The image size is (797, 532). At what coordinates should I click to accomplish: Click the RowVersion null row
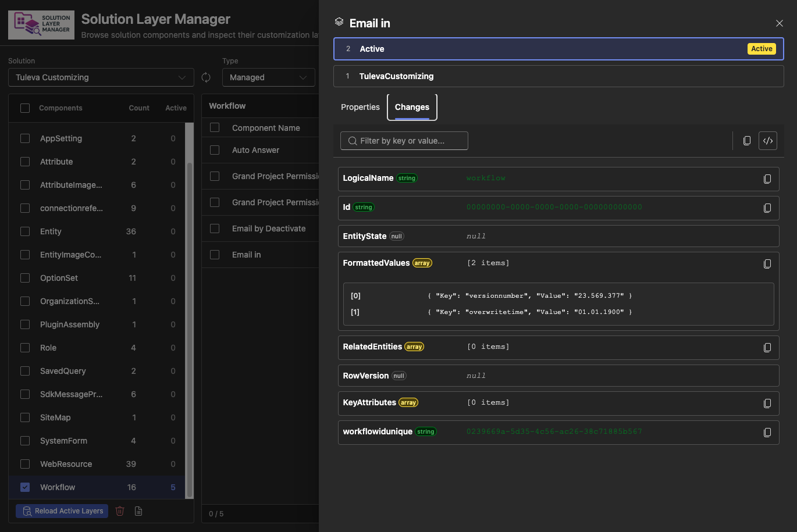pyautogui.click(x=558, y=376)
